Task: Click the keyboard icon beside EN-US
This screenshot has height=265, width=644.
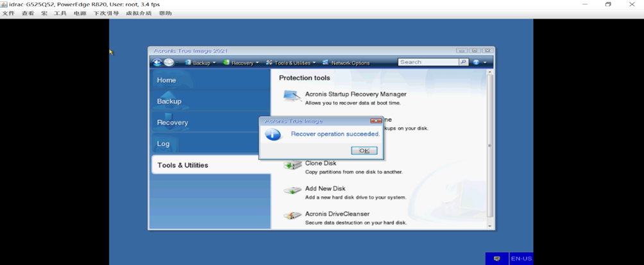Action: 497,259
